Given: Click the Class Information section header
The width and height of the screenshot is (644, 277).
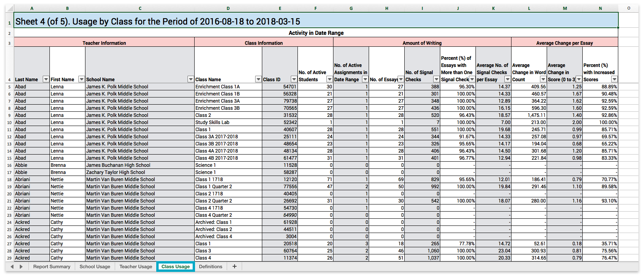Looking at the screenshot, I should point(264,43).
